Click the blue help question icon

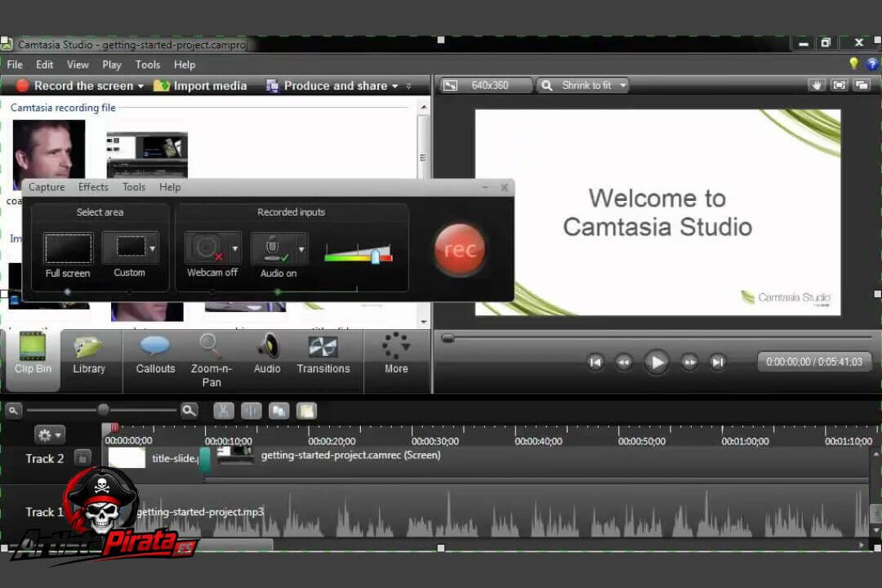click(x=872, y=64)
